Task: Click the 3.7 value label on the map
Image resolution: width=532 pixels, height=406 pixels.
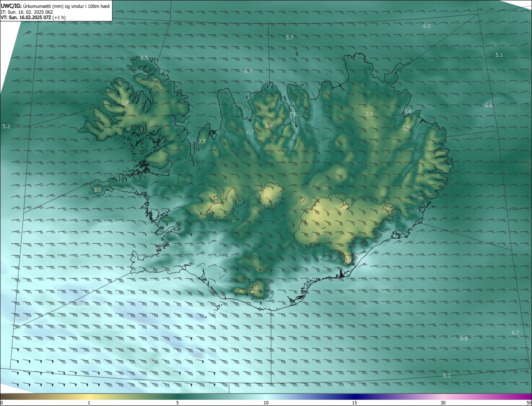Action: pyautogui.click(x=202, y=141)
